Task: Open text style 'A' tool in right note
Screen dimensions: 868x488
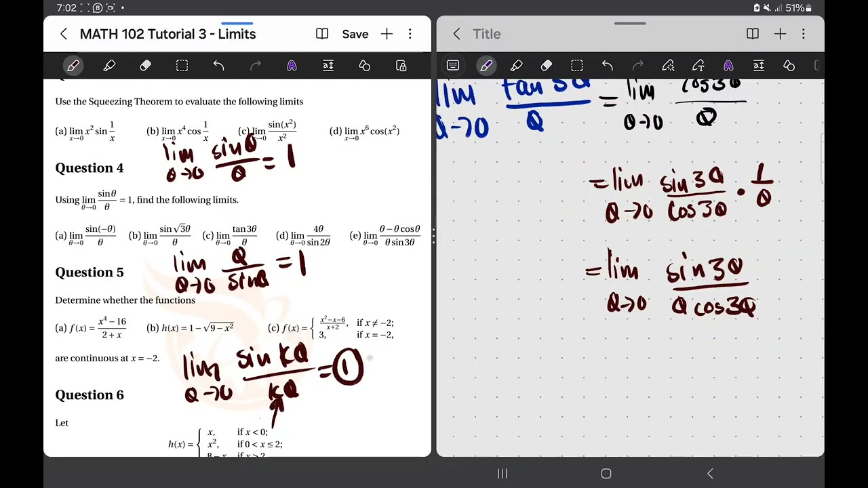Action: point(728,66)
